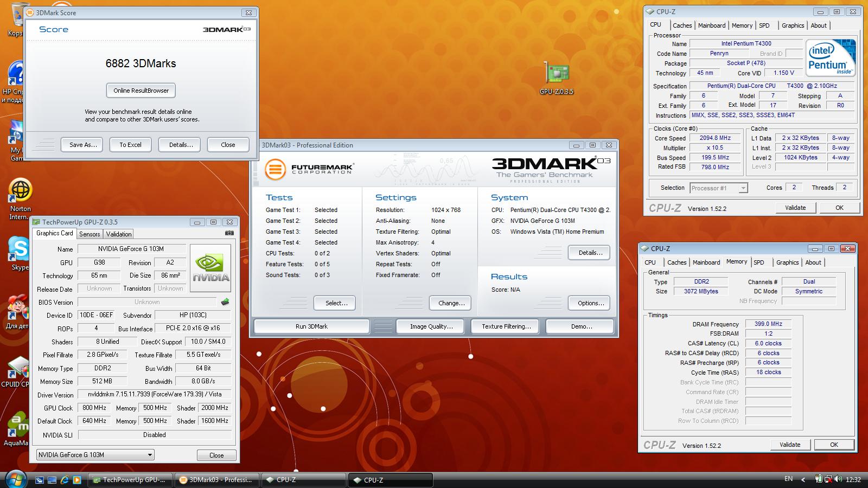
Task: Click the Online ResultBrowser button
Action: point(141,91)
